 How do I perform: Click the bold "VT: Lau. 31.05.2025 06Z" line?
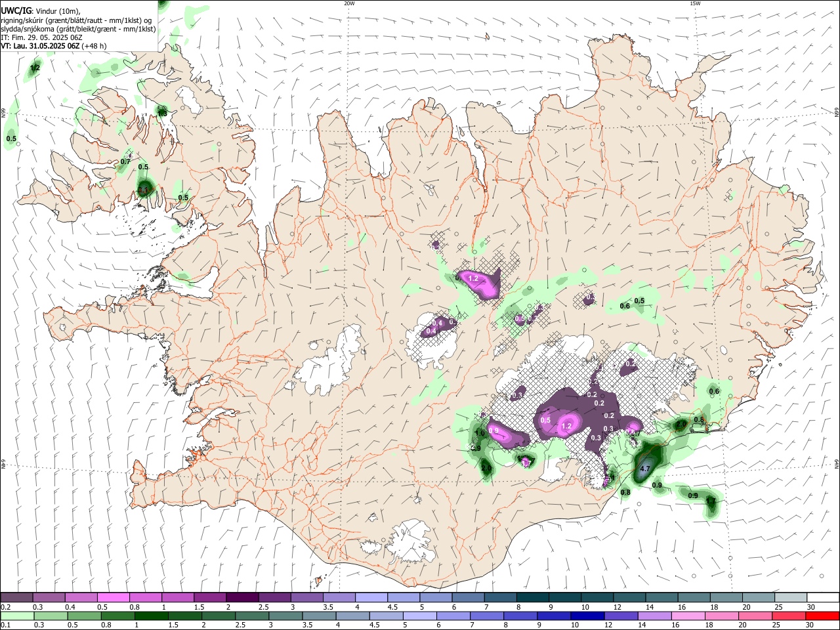(41, 46)
